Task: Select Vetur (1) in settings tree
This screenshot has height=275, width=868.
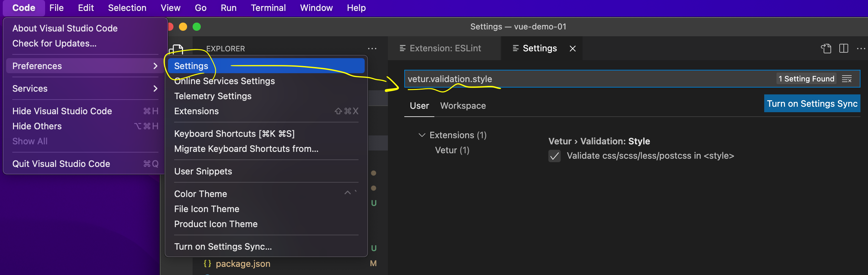Action: click(x=452, y=150)
